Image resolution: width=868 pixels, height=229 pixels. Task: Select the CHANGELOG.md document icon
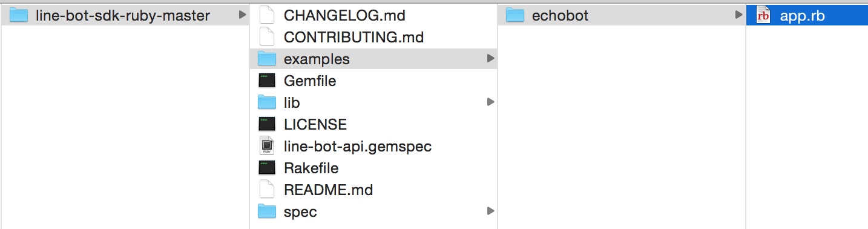point(267,15)
